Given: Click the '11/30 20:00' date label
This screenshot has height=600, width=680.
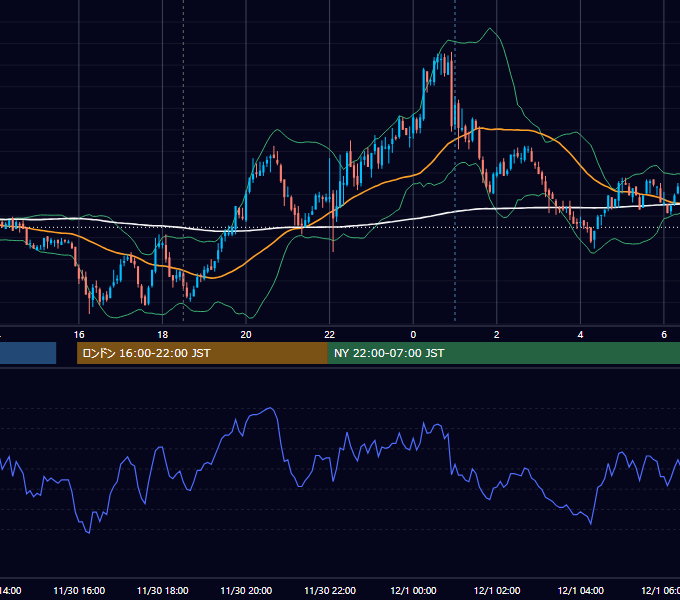Looking at the screenshot, I should [246, 591].
